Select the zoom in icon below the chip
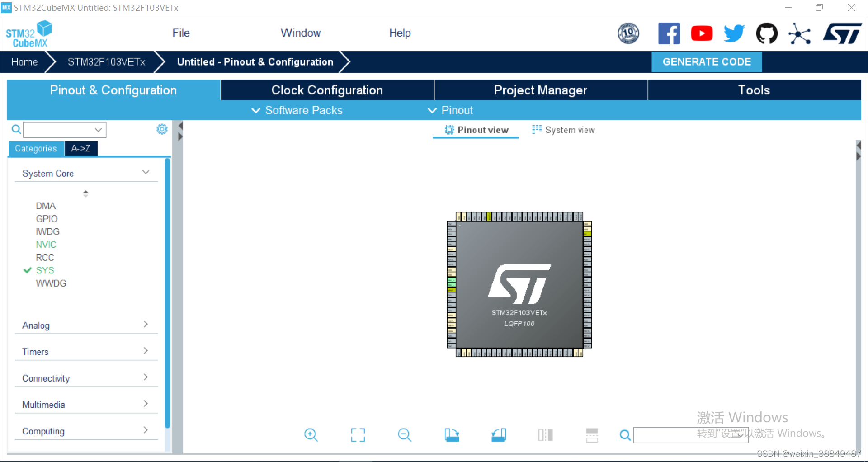 click(311, 435)
